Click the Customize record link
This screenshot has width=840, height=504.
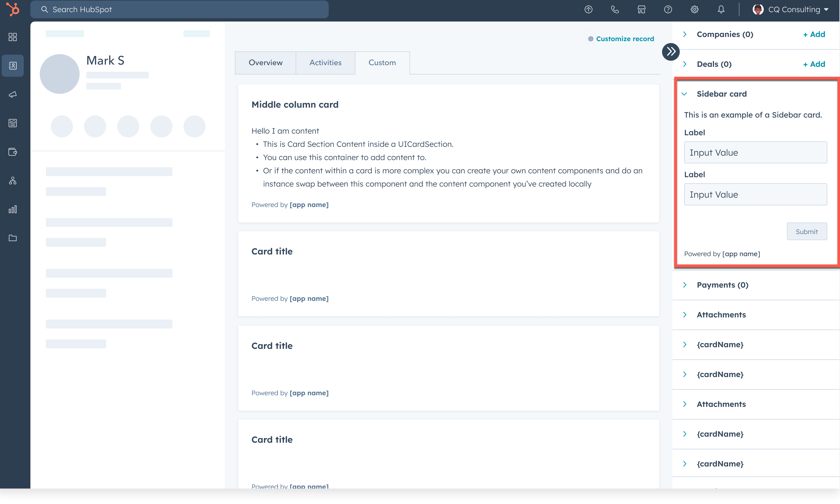(x=625, y=38)
